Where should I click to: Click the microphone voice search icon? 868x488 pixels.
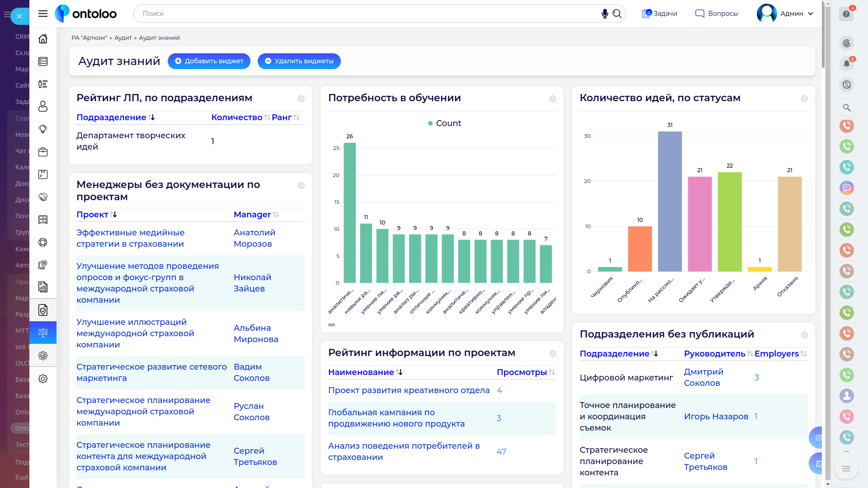(x=604, y=14)
